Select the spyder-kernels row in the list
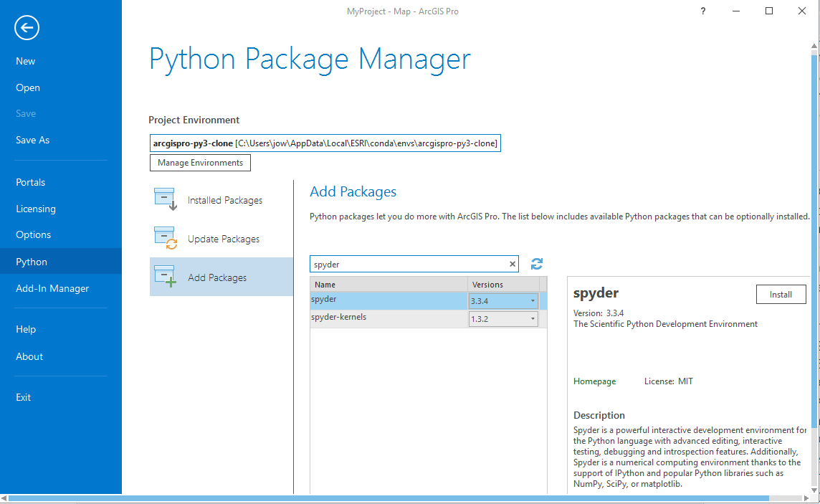 click(x=387, y=318)
